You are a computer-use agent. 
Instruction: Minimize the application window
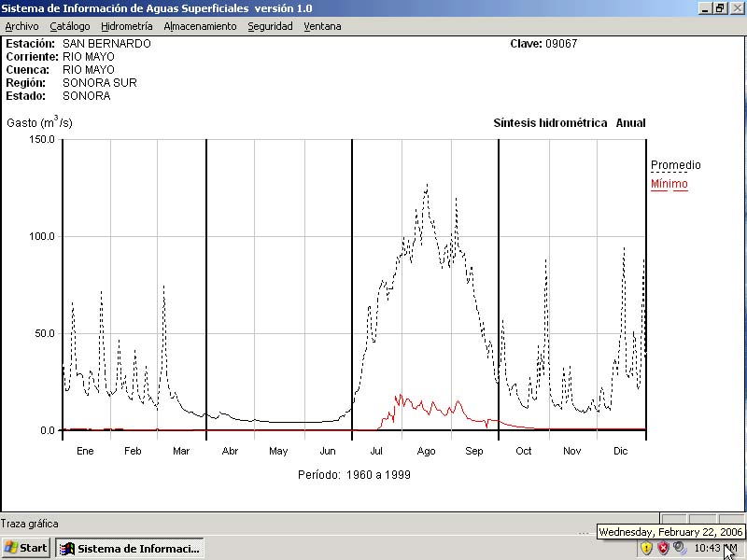705,7
